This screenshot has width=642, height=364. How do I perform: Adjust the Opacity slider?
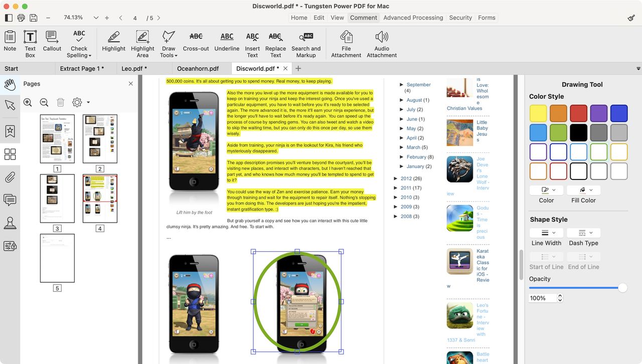pos(622,288)
